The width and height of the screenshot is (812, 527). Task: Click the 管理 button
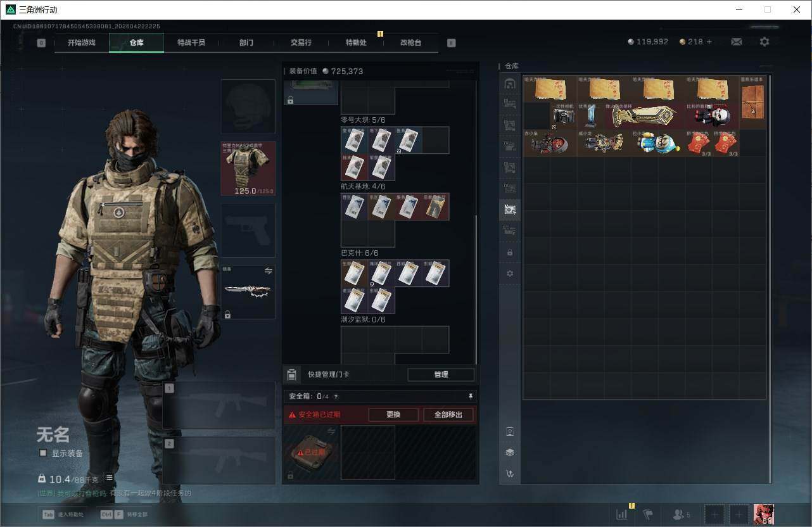(x=441, y=374)
